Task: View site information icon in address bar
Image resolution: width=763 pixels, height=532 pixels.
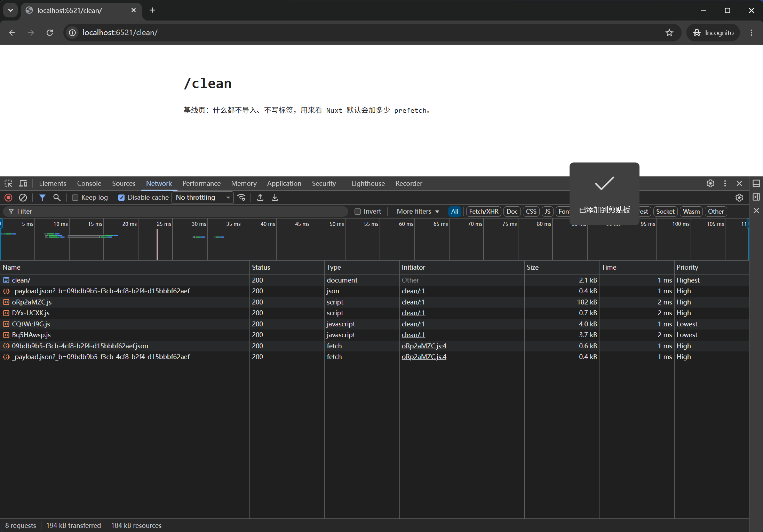Action: (x=72, y=33)
